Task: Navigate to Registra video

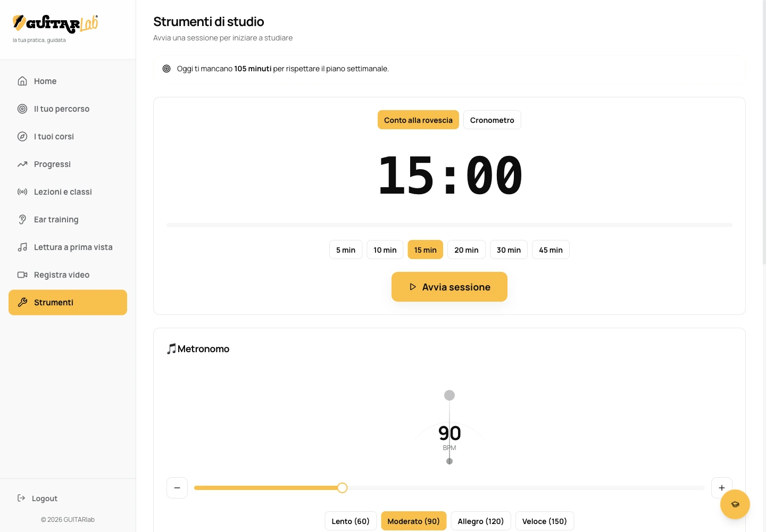Action: coord(68,275)
